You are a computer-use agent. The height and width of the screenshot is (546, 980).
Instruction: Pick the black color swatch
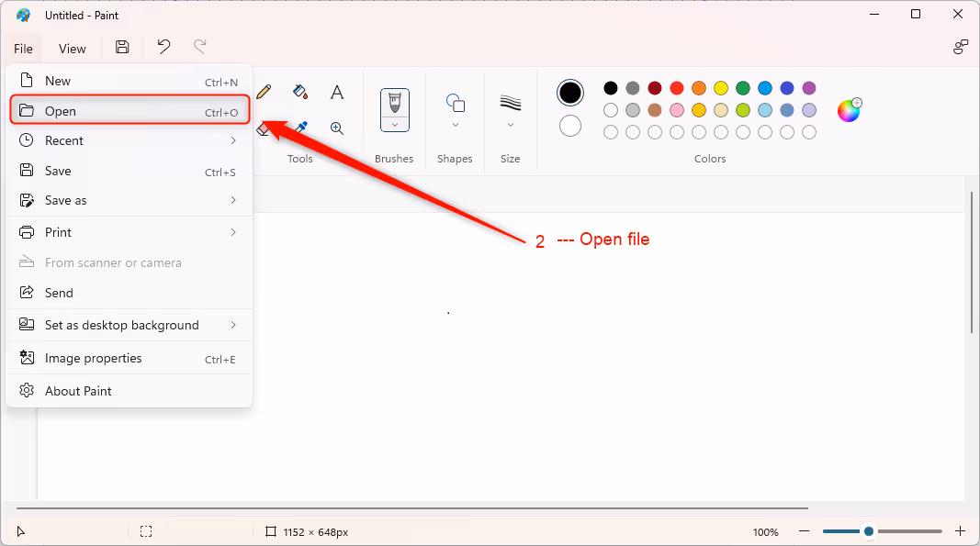click(611, 88)
